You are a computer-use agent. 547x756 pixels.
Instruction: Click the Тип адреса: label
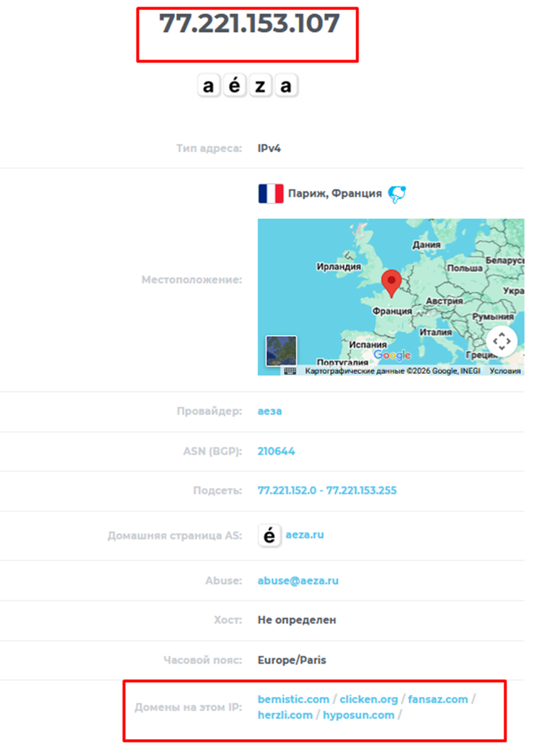[209, 149]
